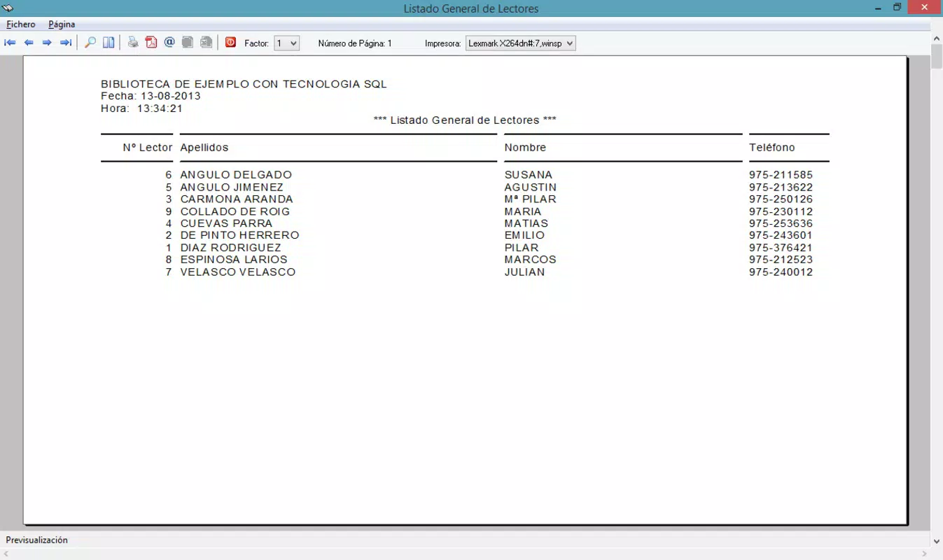This screenshot has width=943, height=560.
Task: Click the surname 'ANGULO DELGADO'
Action: click(x=236, y=175)
